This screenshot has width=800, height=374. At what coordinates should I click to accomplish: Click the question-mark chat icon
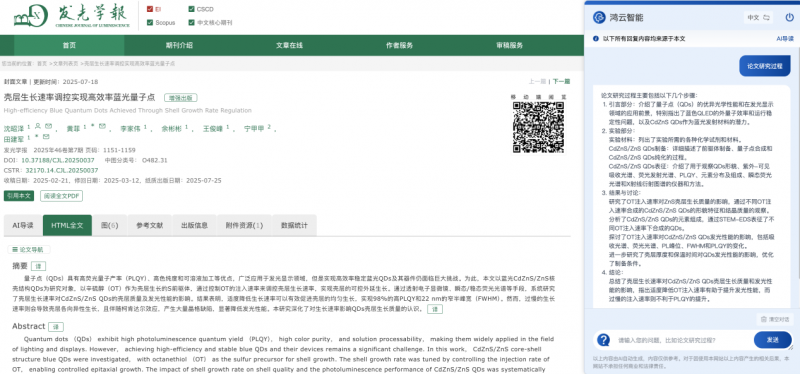(x=604, y=340)
